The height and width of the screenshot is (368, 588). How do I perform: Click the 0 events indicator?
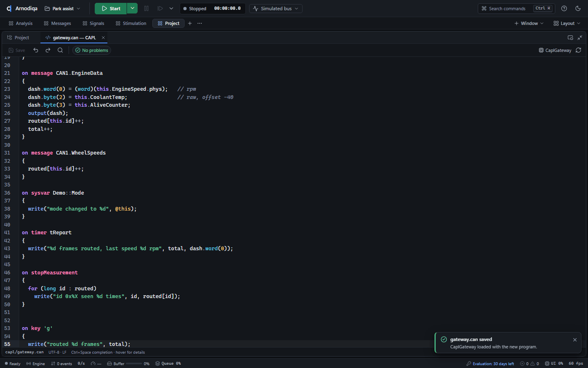[61, 364]
